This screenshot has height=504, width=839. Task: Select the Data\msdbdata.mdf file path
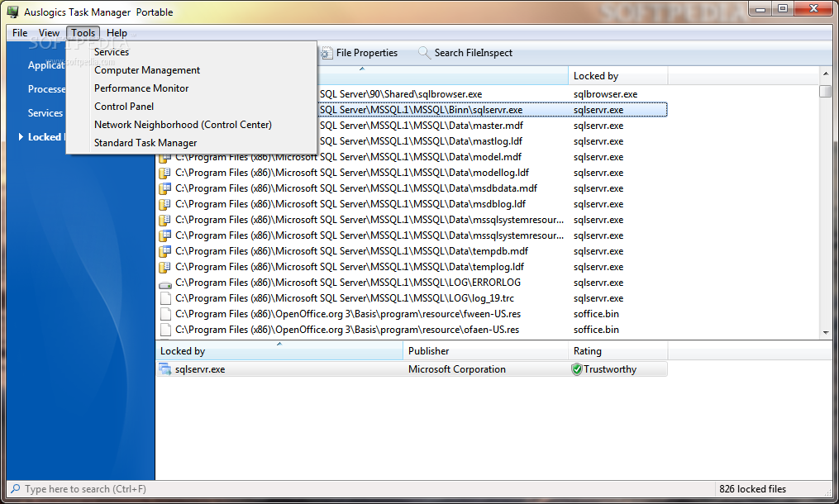tap(356, 188)
